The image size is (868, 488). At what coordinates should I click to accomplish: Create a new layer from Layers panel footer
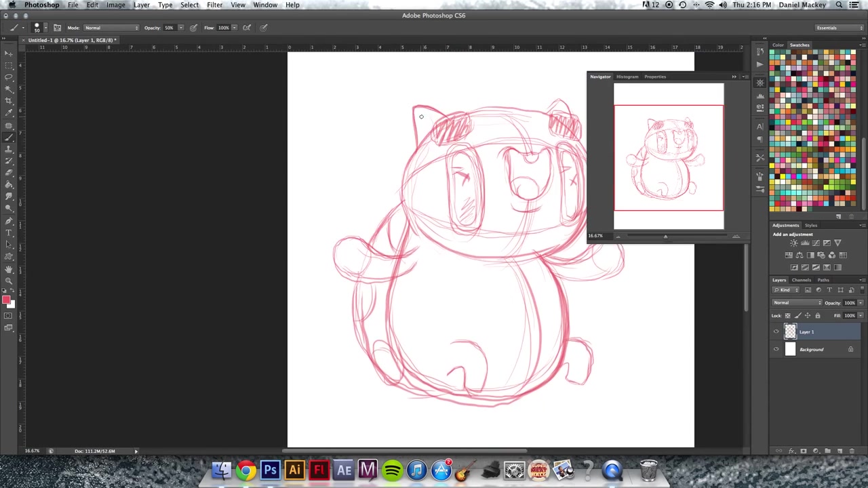[840, 451]
